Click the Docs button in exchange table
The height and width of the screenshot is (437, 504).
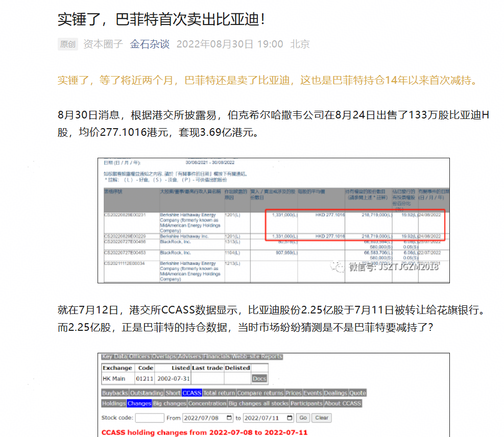[259, 378]
